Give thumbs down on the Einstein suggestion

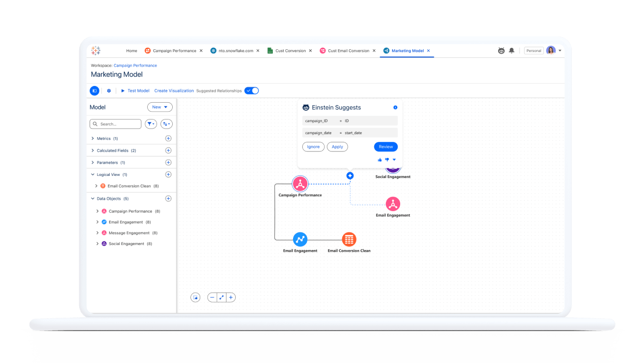[x=387, y=159]
